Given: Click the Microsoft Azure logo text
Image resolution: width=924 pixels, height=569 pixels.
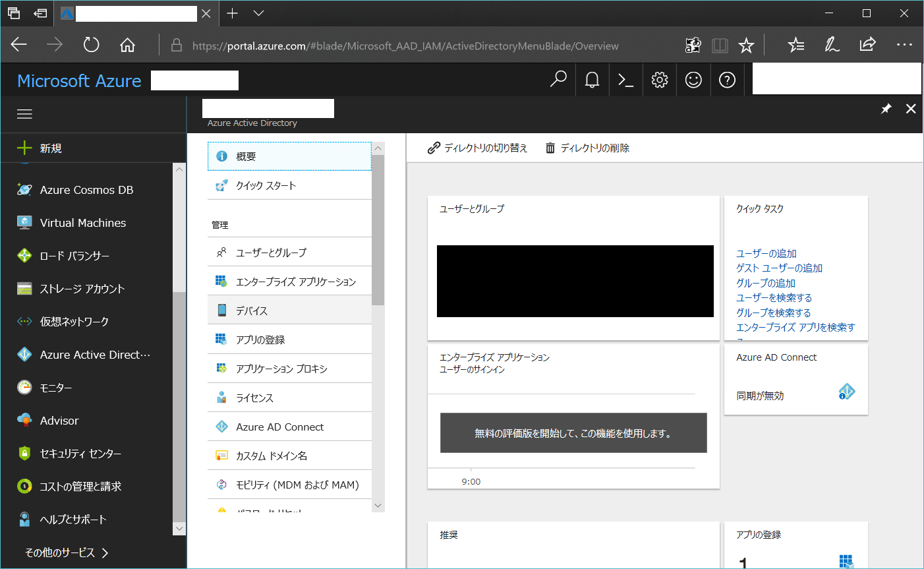Looking at the screenshot, I should tap(79, 80).
